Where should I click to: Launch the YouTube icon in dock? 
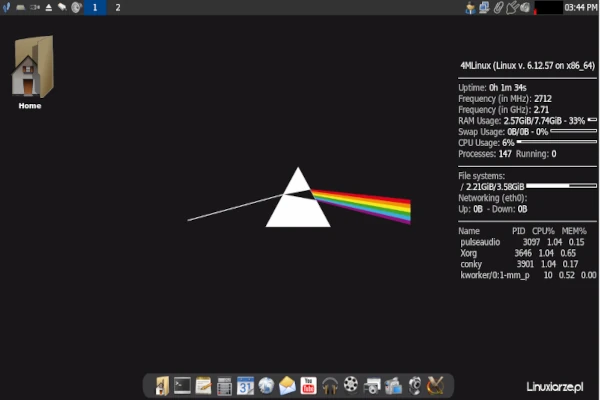click(308, 385)
